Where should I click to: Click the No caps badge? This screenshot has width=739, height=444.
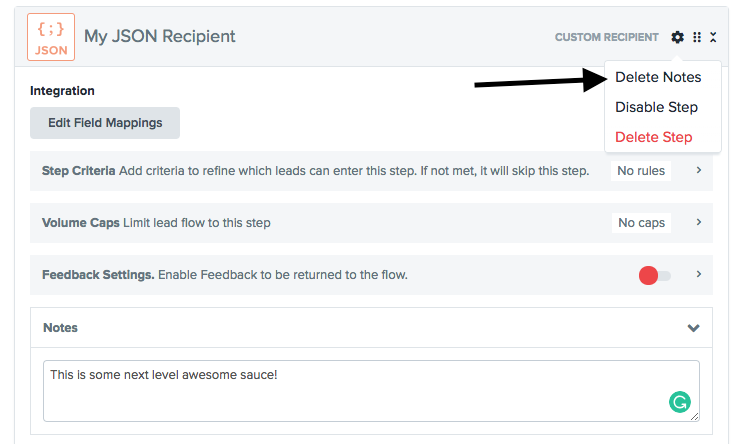641,223
